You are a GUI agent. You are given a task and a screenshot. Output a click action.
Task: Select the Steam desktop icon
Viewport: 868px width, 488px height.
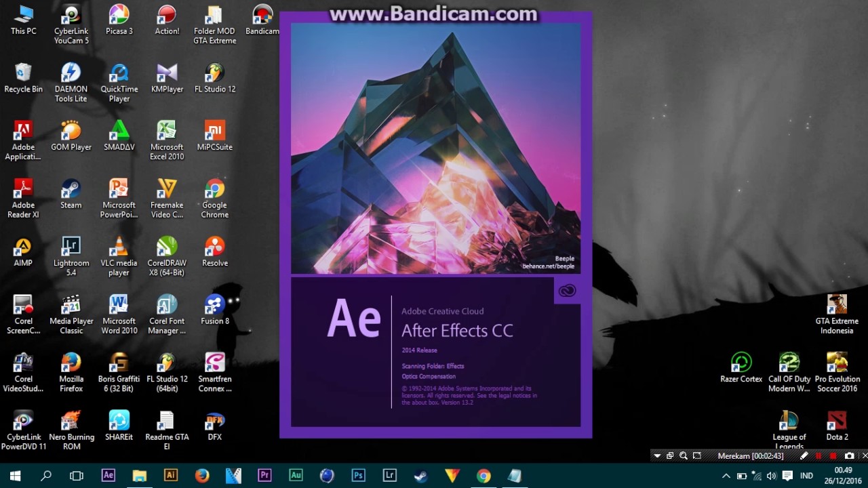[71, 194]
